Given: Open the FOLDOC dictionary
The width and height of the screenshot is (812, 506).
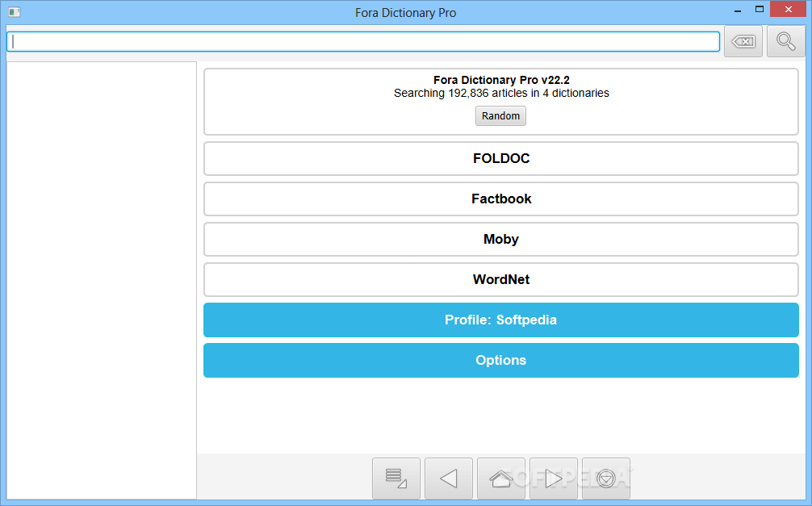Looking at the screenshot, I should 500,158.
